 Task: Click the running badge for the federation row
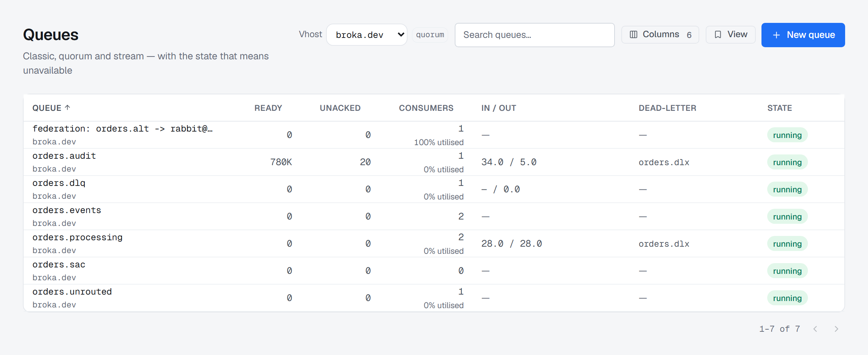coord(787,135)
